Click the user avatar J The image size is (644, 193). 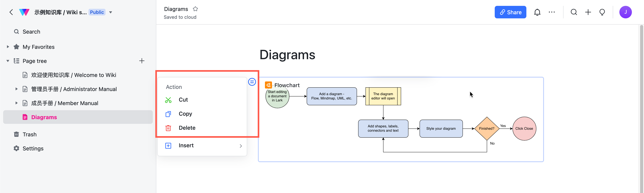[x=626, y=12]
